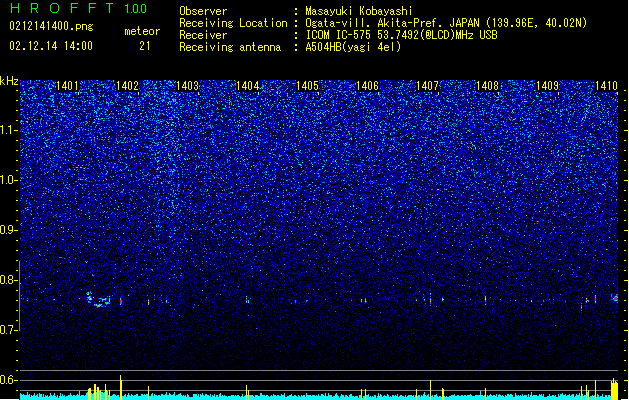Click the meteor echo cluster after 1401
Screen dimensions: 629x400
click(98, 300)
